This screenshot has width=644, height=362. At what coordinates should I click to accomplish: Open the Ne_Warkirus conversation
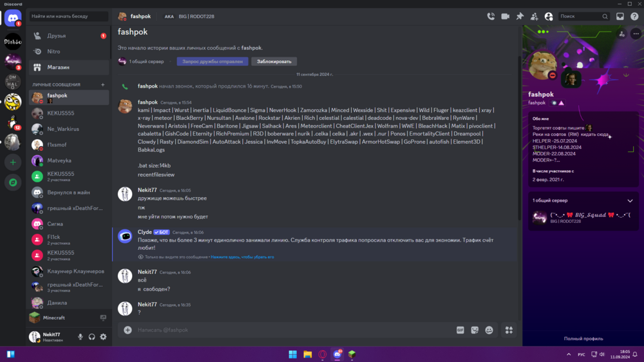(69, 129)
